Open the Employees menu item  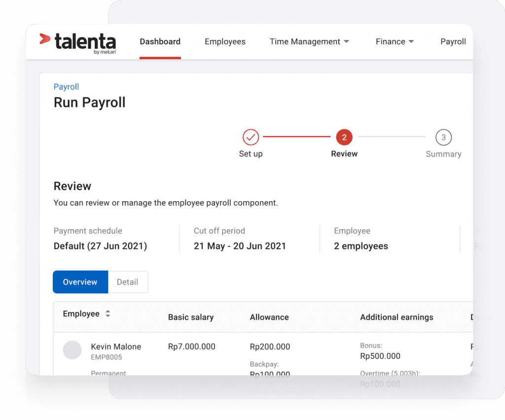click(225, 41)
